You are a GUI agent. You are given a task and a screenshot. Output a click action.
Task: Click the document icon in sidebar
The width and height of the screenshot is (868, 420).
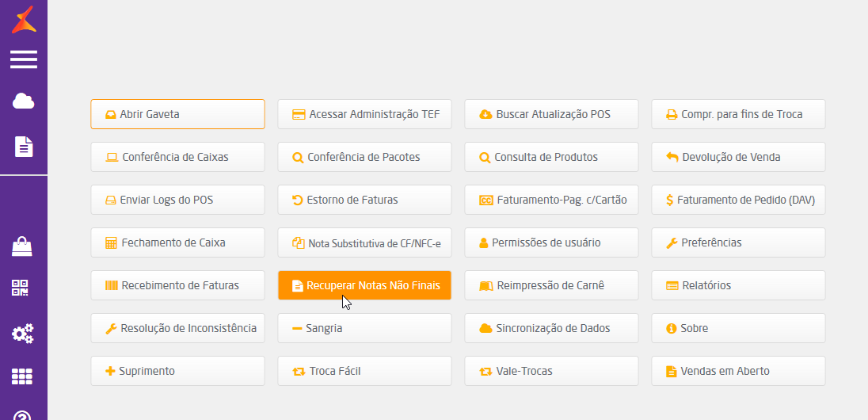click(x=24, y=146)
